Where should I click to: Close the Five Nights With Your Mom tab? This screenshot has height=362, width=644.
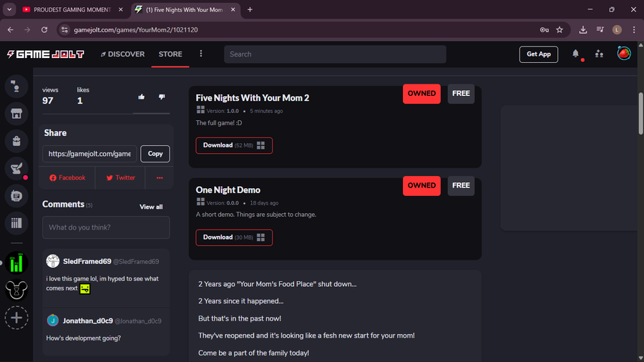[233, 9]
